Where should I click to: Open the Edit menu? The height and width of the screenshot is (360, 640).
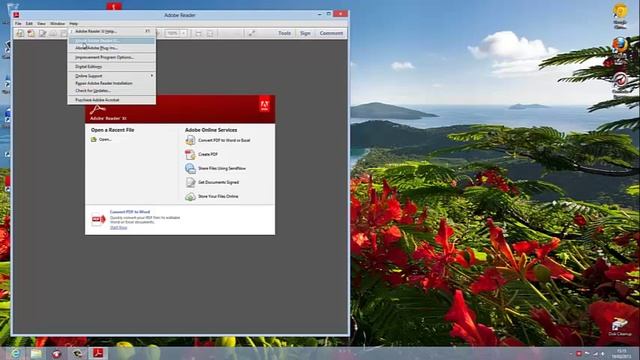click(29, 24)
